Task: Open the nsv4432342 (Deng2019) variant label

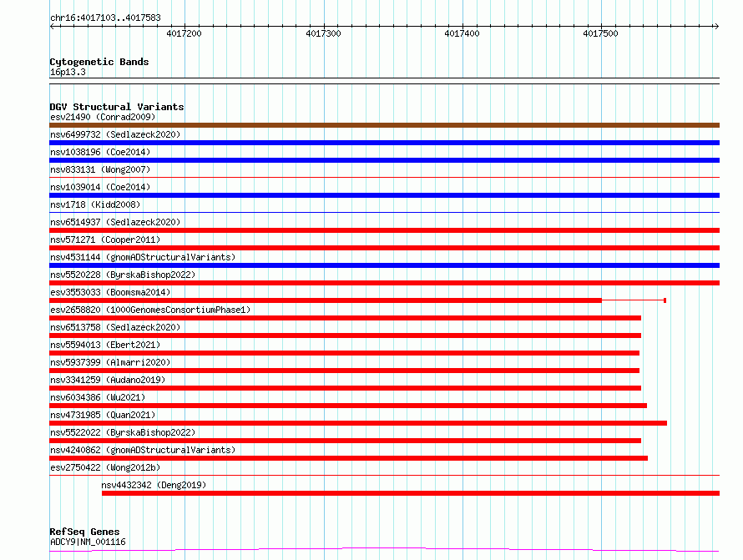Action: pyautogui.click(x=154, y=485)
